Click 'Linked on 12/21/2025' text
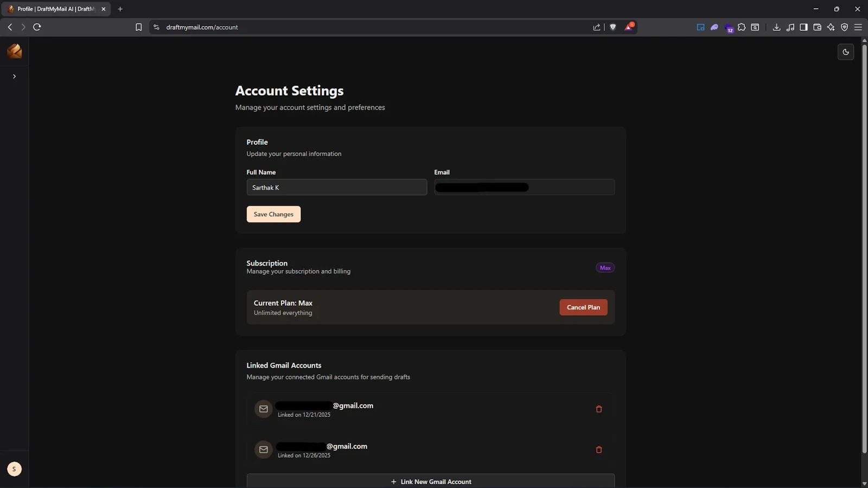 [x=304, y=415]
